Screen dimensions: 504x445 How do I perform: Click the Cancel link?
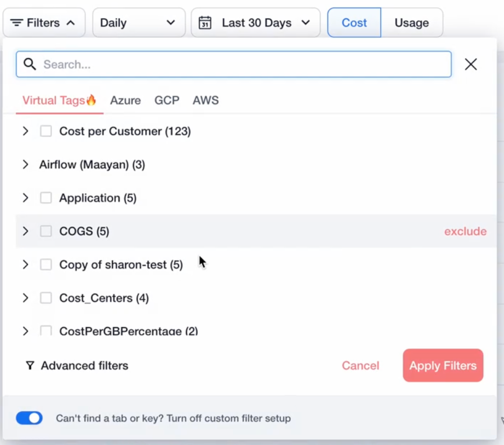pyautogui.click(x=360, y=366)
